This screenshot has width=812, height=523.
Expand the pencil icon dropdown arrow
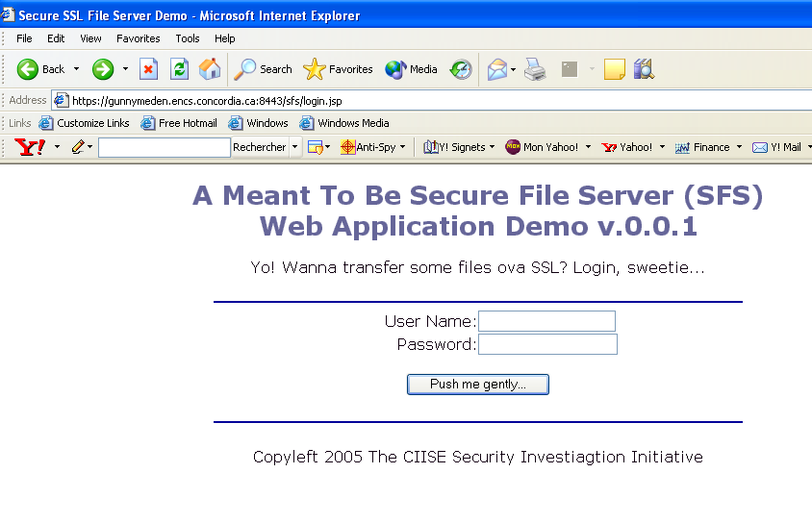pyautogui.click(x=89, y=147)
